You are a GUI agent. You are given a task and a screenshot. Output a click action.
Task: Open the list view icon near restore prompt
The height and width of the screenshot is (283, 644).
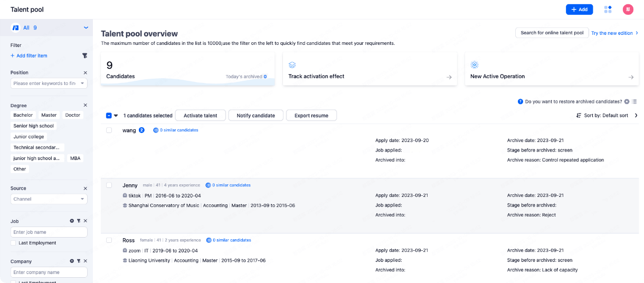click(634, 101)
